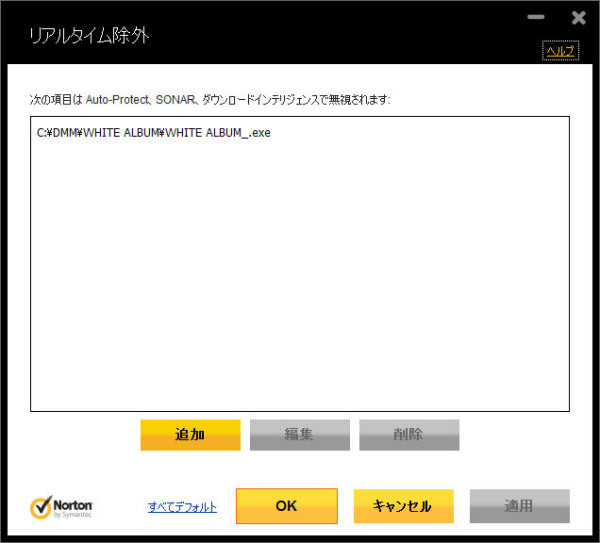Click the grayed 適用 (Apply) button
The height and width of the screenshot is (543, 600).
pos(520,506)
